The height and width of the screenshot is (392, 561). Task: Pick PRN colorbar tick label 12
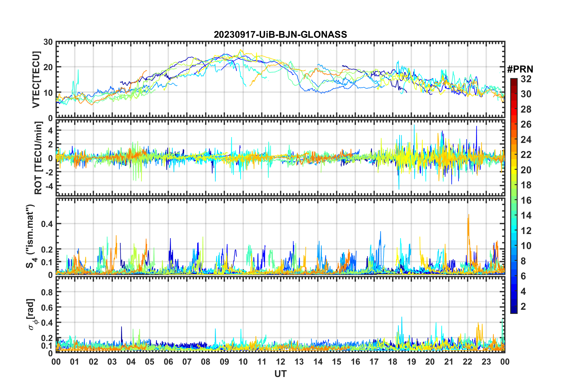tap(526, 231)
